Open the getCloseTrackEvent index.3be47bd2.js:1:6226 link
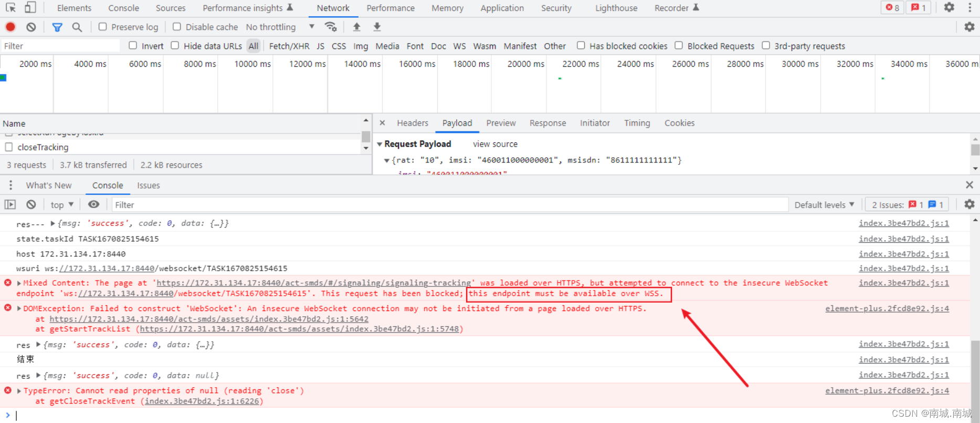This screenshot has height=423, width=980. point(202,401)
